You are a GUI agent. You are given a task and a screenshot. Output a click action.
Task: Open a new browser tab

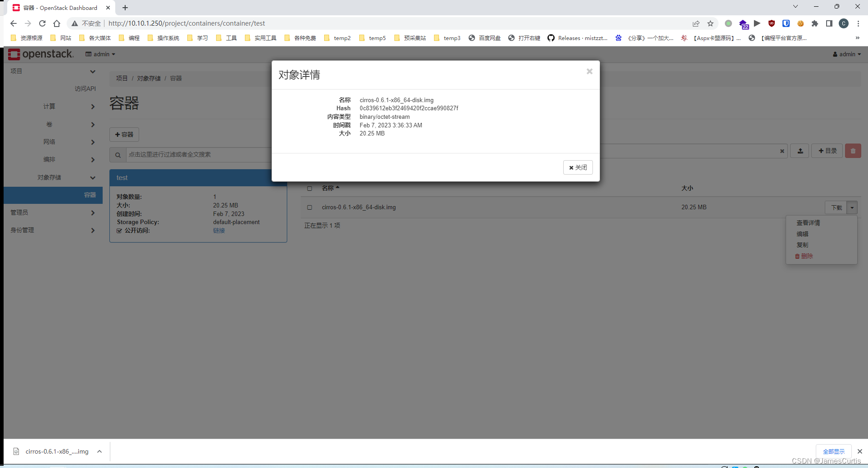[x=125, y=8]
